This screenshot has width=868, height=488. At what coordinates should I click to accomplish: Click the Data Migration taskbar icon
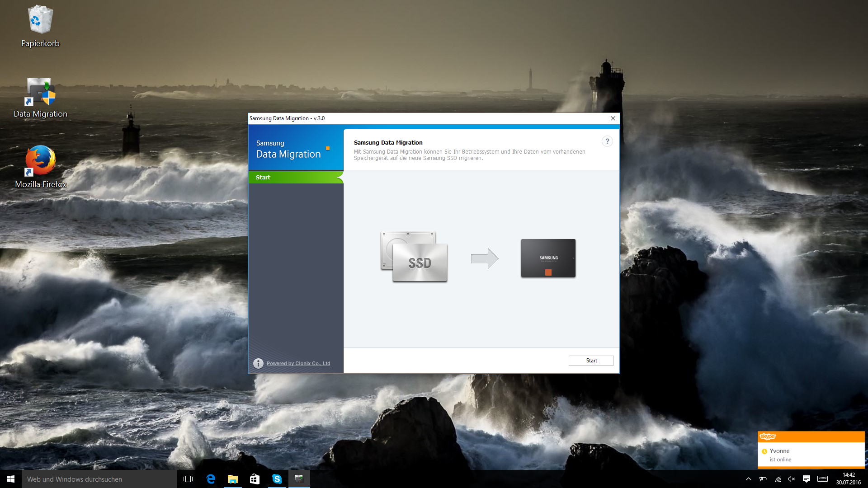[x=299, y=479]
